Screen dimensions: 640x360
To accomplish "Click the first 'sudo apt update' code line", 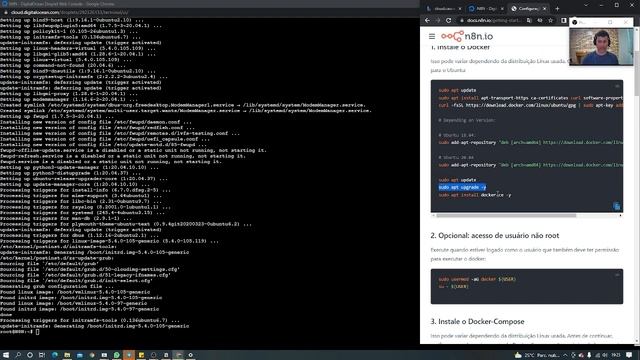I will (x=457, y=90).
